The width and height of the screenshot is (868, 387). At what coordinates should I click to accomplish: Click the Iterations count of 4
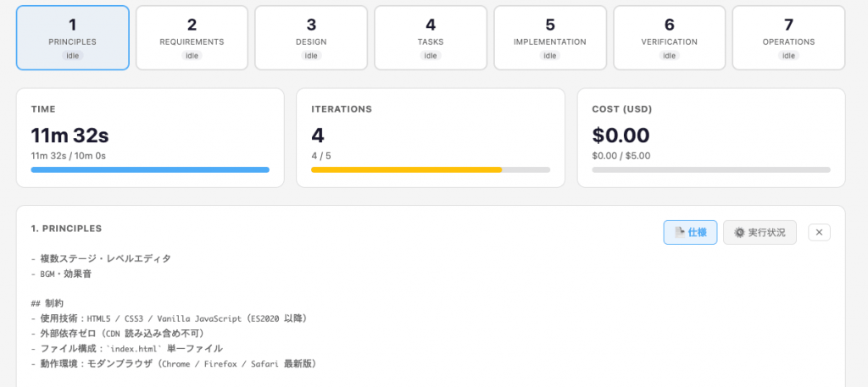(318, 135)
